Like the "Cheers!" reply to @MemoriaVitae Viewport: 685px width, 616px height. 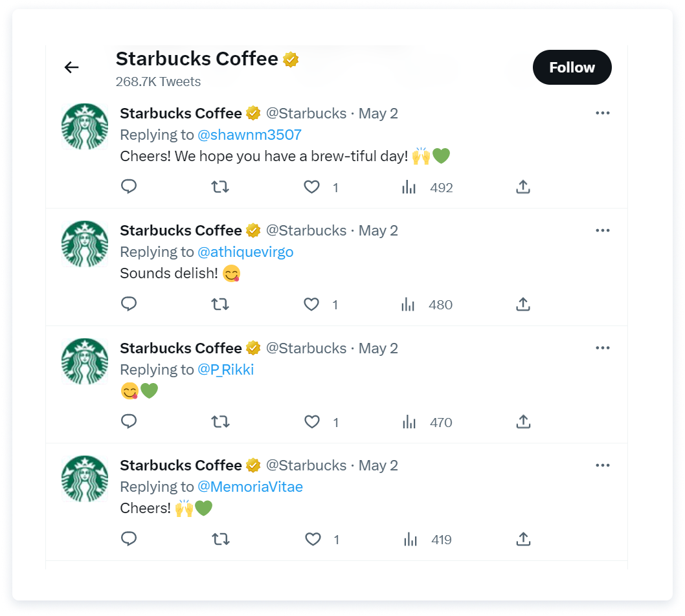click(313, 539)
